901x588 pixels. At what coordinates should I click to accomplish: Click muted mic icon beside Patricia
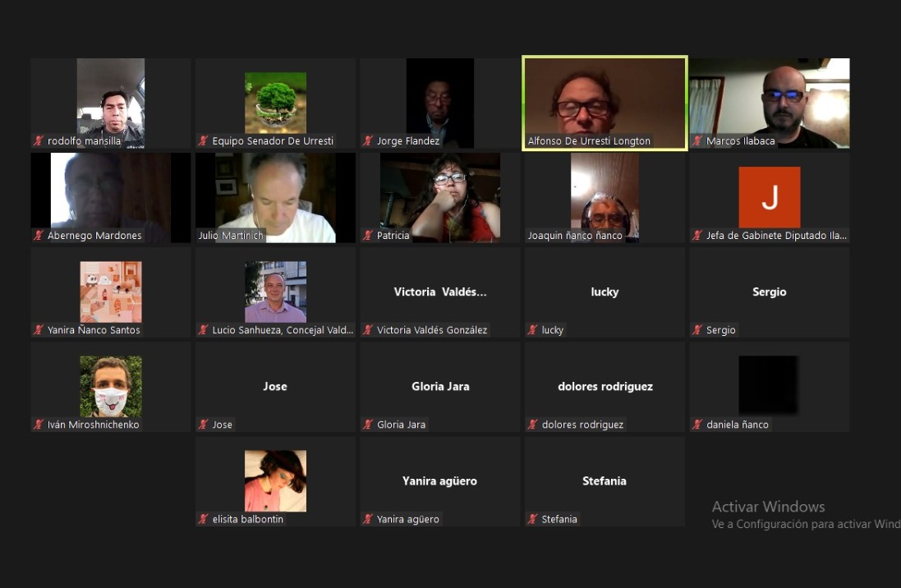click(x=368, y=236)
